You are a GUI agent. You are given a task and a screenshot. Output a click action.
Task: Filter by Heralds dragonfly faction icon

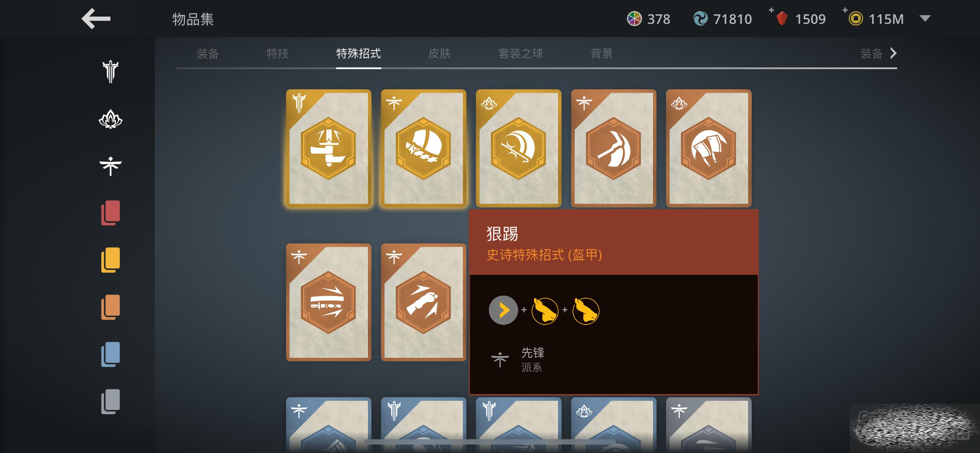(x=110, y=166)
